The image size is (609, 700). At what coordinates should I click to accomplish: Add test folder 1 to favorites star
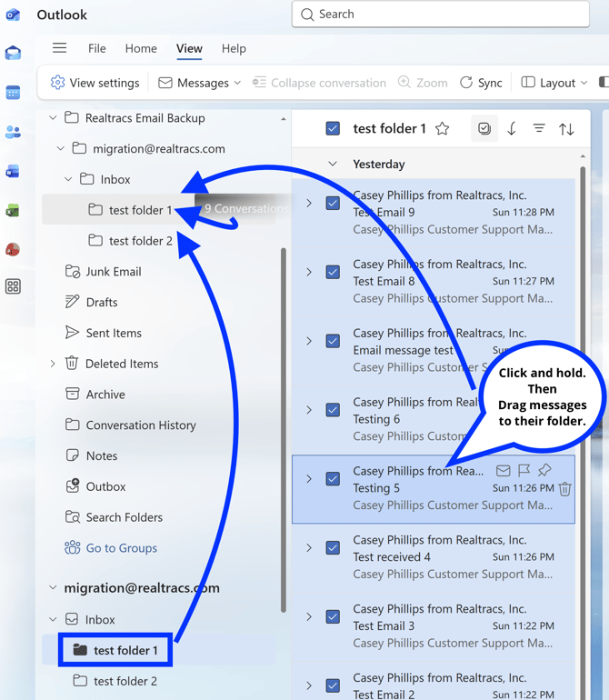[442, 129]
